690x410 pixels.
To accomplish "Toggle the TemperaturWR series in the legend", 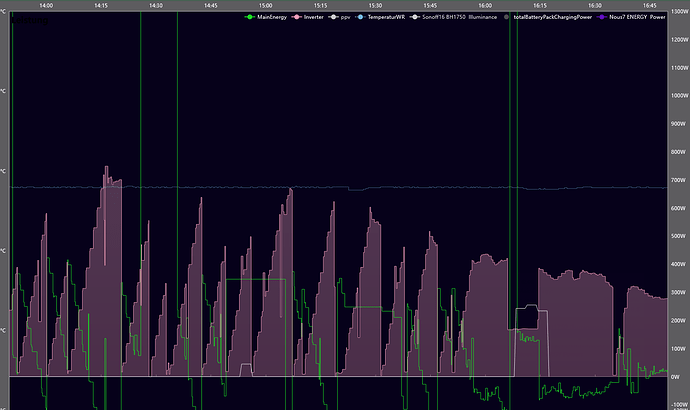I will [x=380, y=17].
